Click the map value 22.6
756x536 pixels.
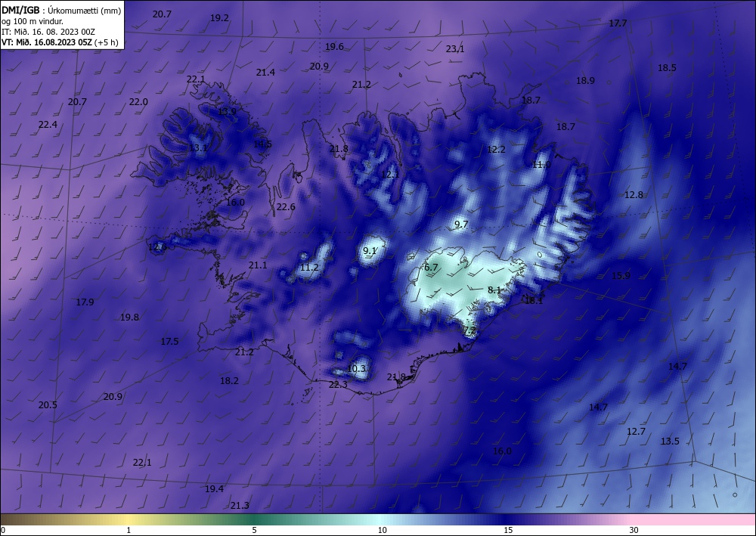tap(286, 207)
